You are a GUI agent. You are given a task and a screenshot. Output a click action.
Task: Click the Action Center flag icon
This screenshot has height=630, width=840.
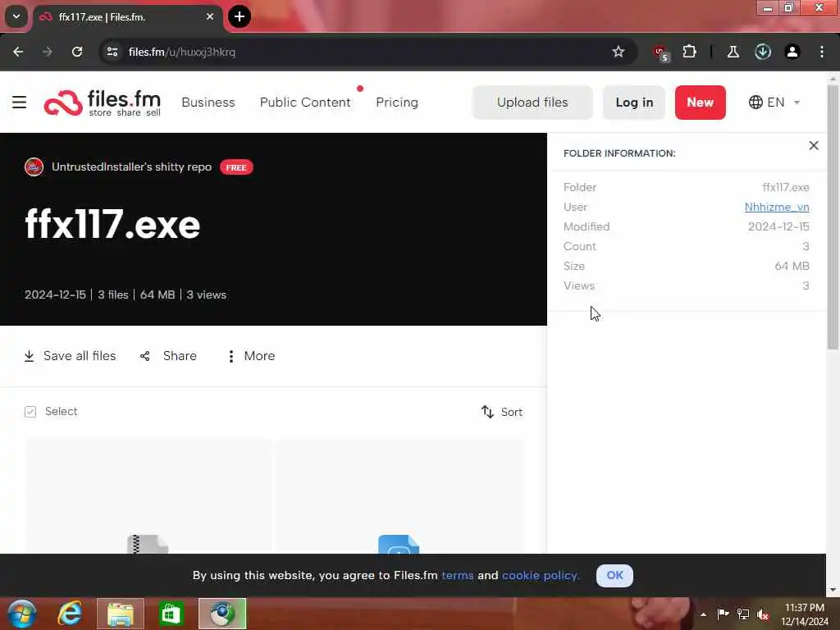click(x=723, y=614)
